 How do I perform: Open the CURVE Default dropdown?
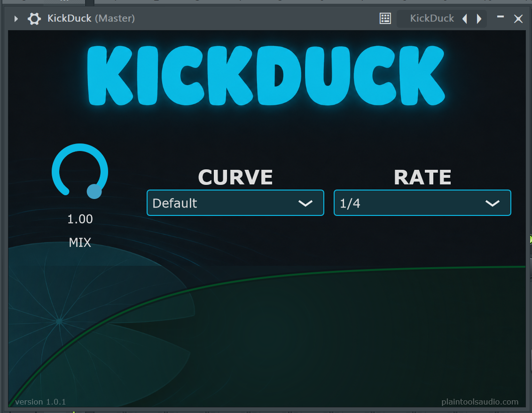click(235, 203)
